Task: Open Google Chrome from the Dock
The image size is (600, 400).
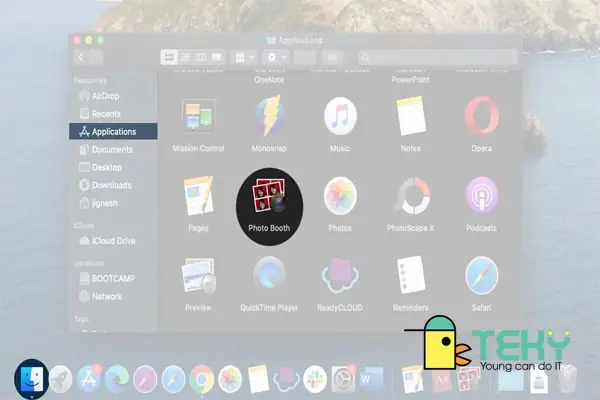Action: [202, 379]
